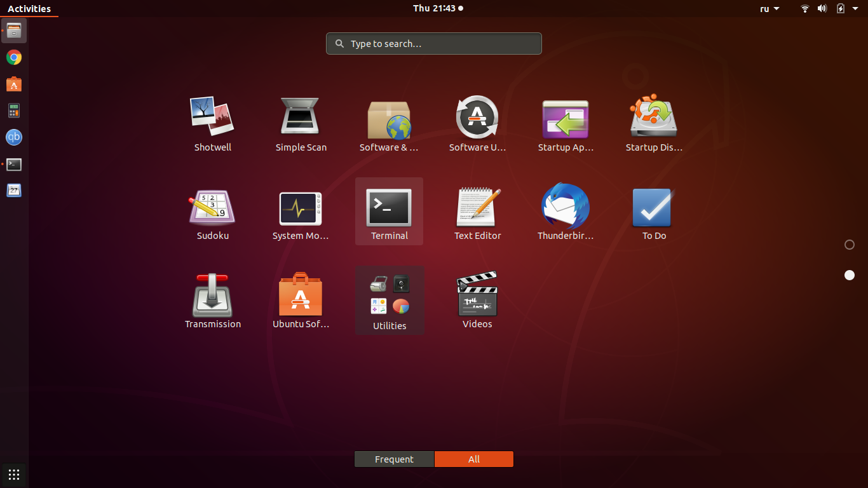Expand the system status menu arrow

click(x=855, y=9)
